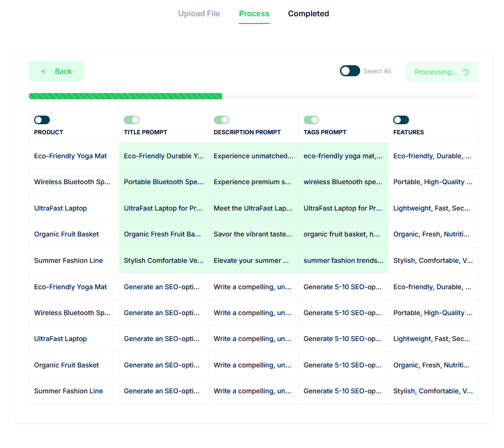
Task: Select 'Organic Fresh Fruit Ba...' title cell
Action: click(x=164, y=234)
